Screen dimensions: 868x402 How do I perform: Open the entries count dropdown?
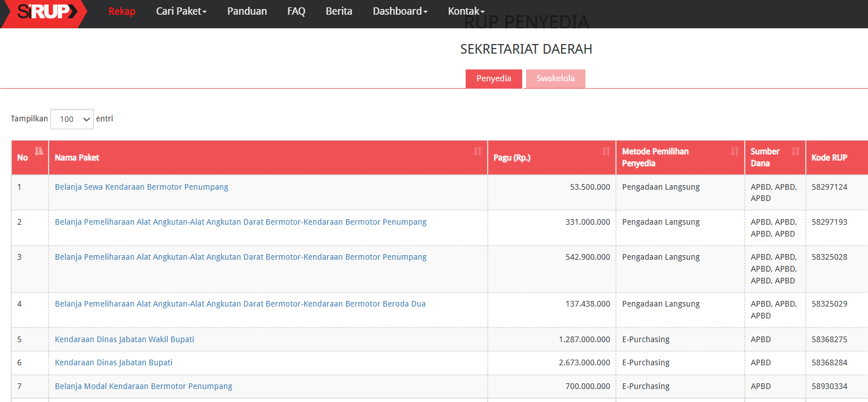point(72,119)
